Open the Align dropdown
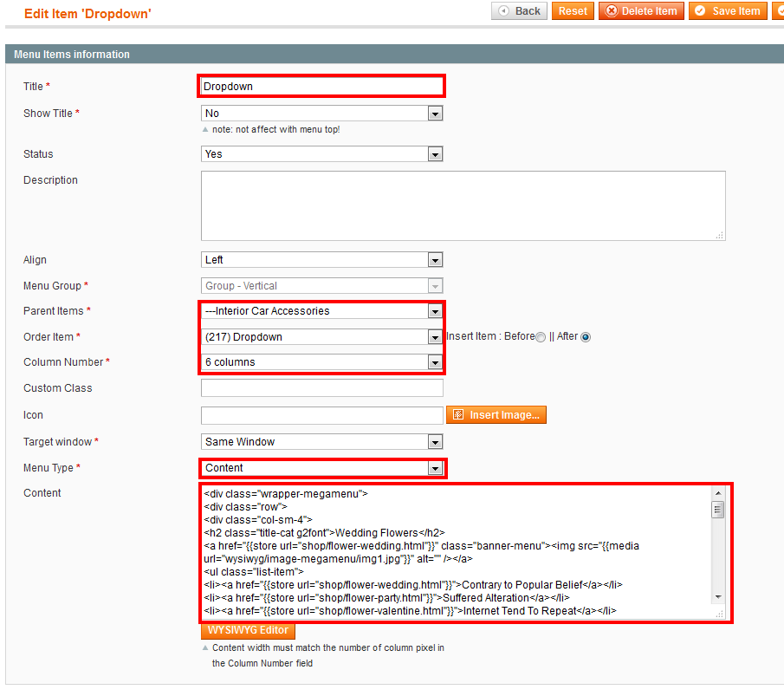Viewport: 784px width, 696px height. click(321, 260)
